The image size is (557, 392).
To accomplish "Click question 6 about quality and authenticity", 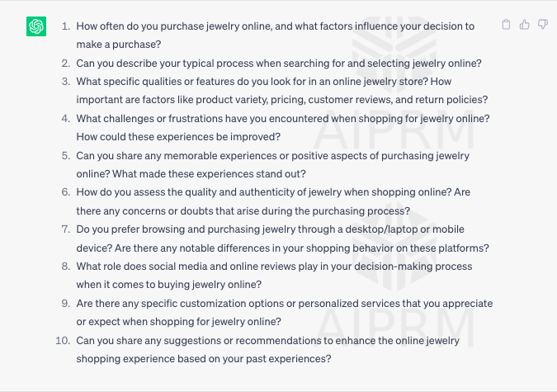I will (273, 201).
